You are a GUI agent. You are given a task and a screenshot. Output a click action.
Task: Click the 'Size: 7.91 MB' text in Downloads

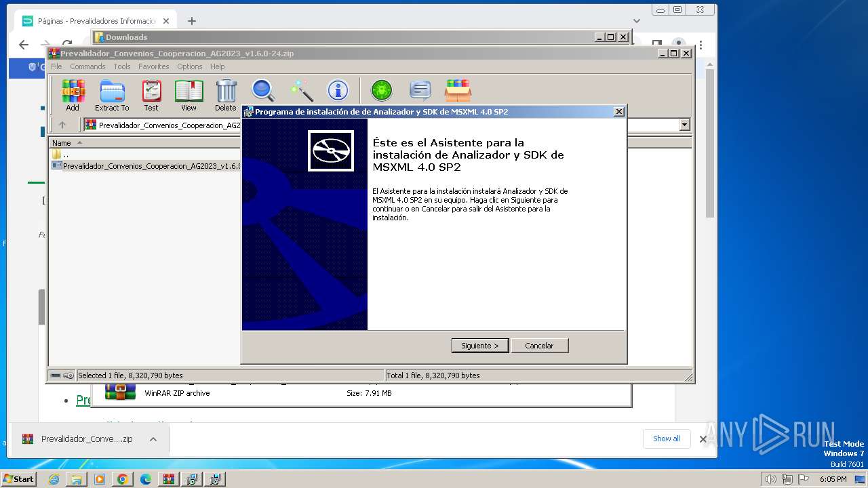(369, 393)
